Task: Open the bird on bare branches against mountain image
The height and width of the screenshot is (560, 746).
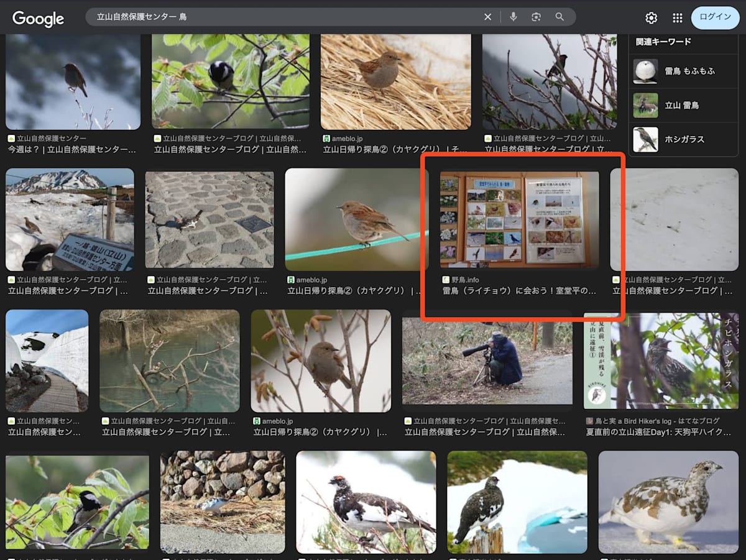Action: tap(550, 81)
